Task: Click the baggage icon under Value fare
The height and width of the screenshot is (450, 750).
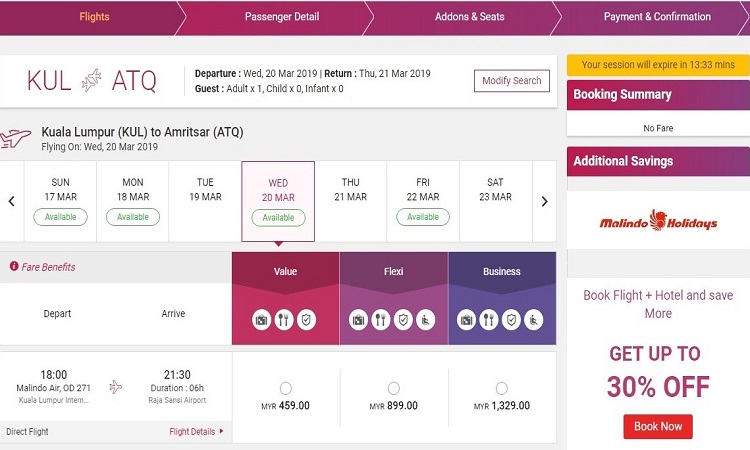Action: click(x=260, y=320)
